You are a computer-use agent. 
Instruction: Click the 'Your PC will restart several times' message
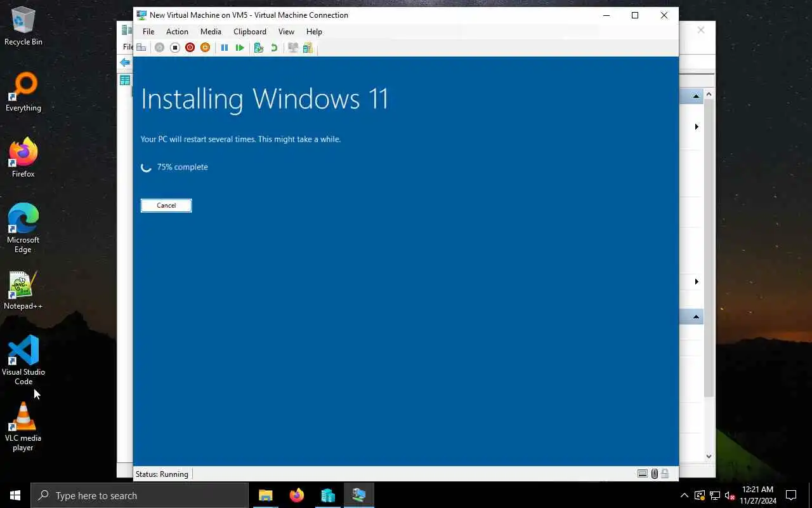240,139
